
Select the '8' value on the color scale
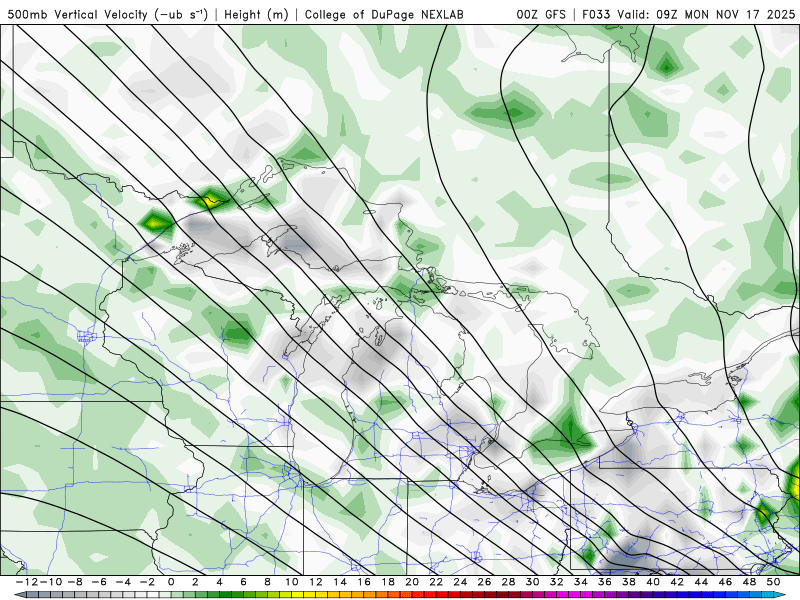click(267, 582)
